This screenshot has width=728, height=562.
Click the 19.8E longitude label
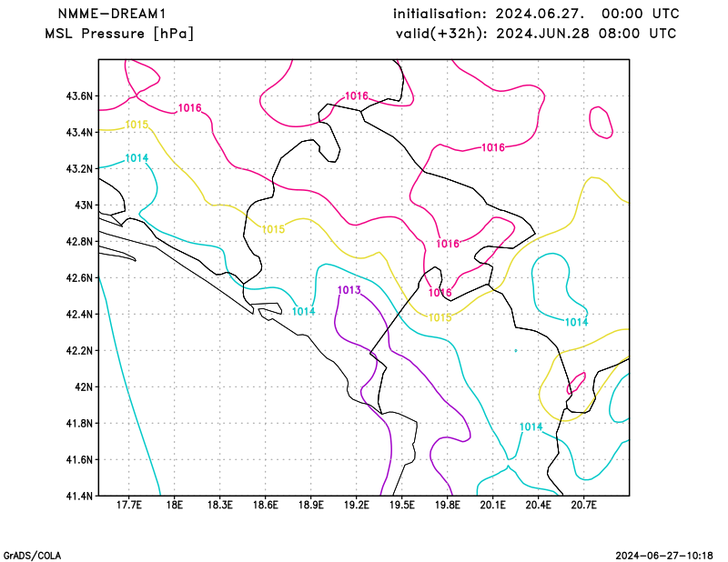click(447, 505)
